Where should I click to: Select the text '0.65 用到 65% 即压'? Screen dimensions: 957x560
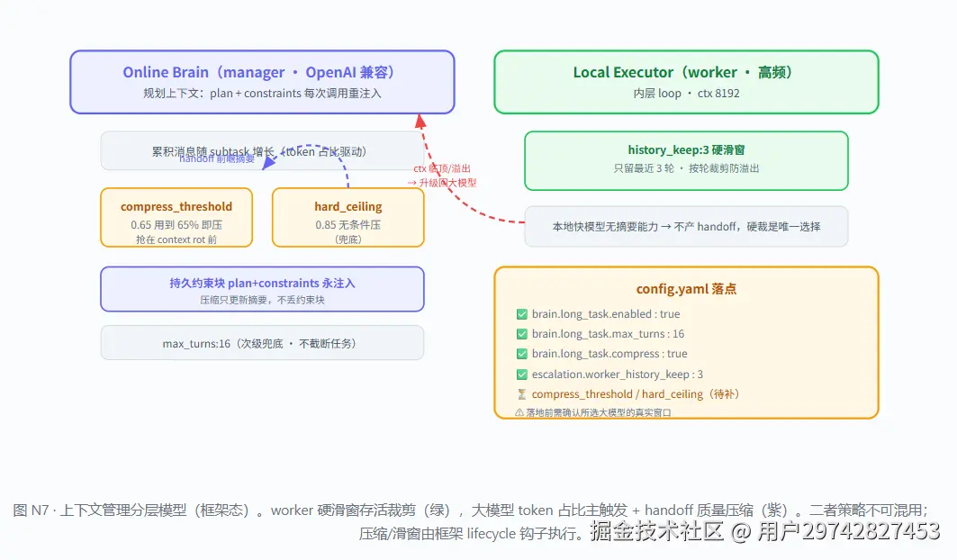(x=176, y=225)
